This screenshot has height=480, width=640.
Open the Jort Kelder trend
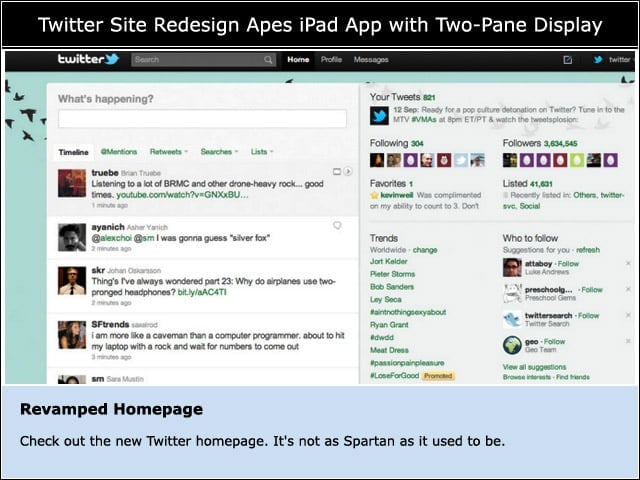click(x=389, y=261)
